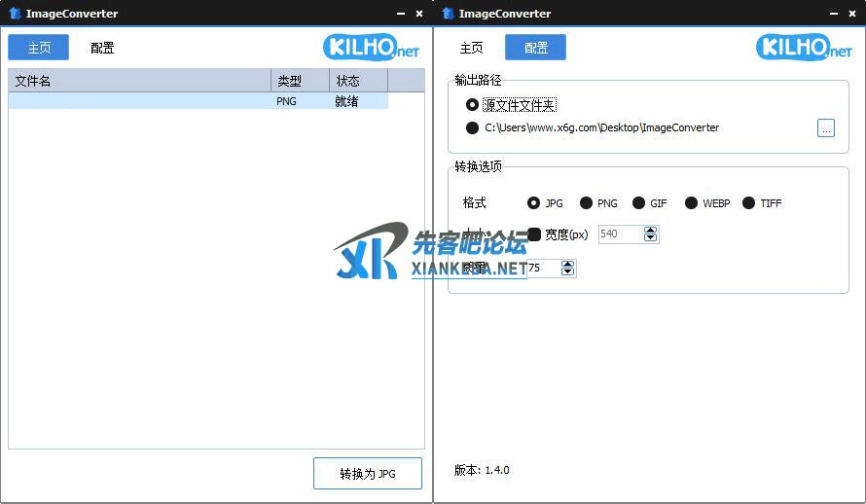Click the 转换为 JPG button
This screenshot has height=504, width=866.
[368, 474]
